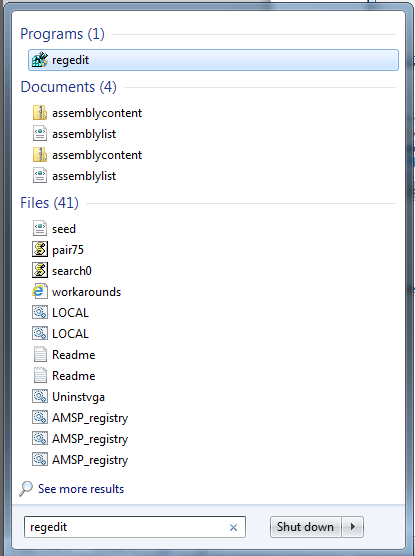Expand the shut down options arrow
Image resolution: width=415 pixels, height=556 pixels.
point(353,527)
